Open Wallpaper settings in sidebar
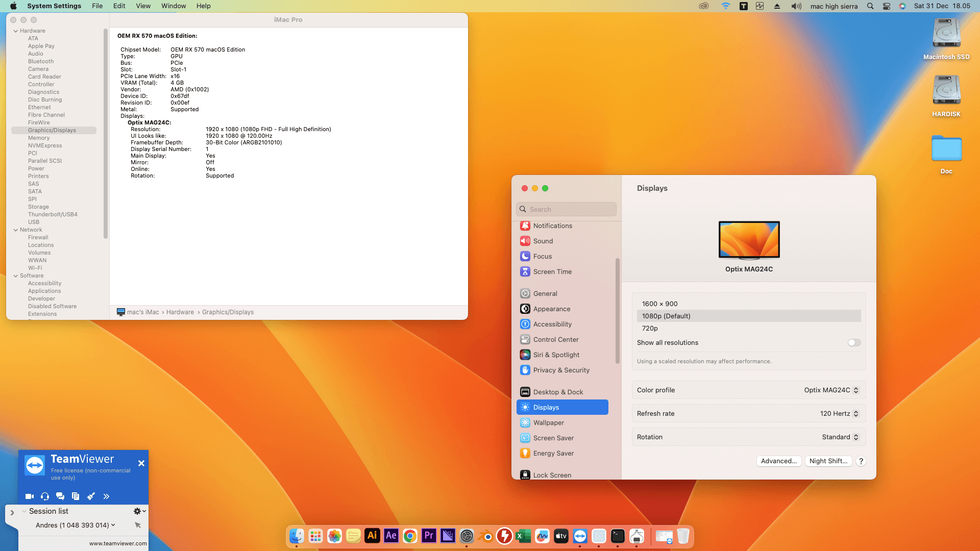 click(x=548, y=422)
